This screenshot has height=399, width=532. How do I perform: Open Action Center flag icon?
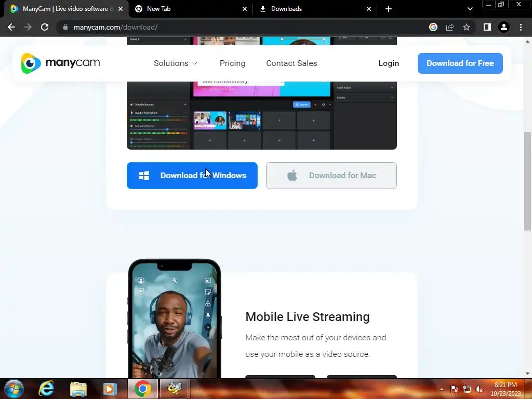click(x=454, y=389)
